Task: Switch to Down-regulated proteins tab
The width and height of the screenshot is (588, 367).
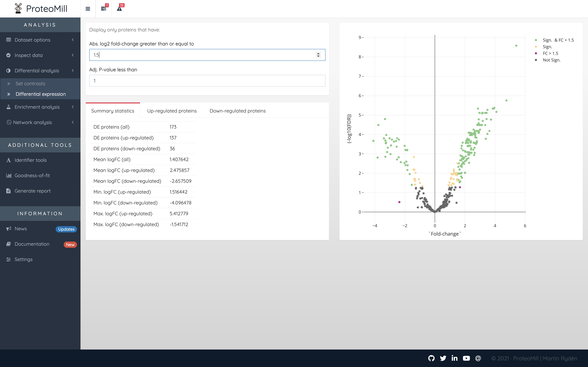Action: point(237,111)
